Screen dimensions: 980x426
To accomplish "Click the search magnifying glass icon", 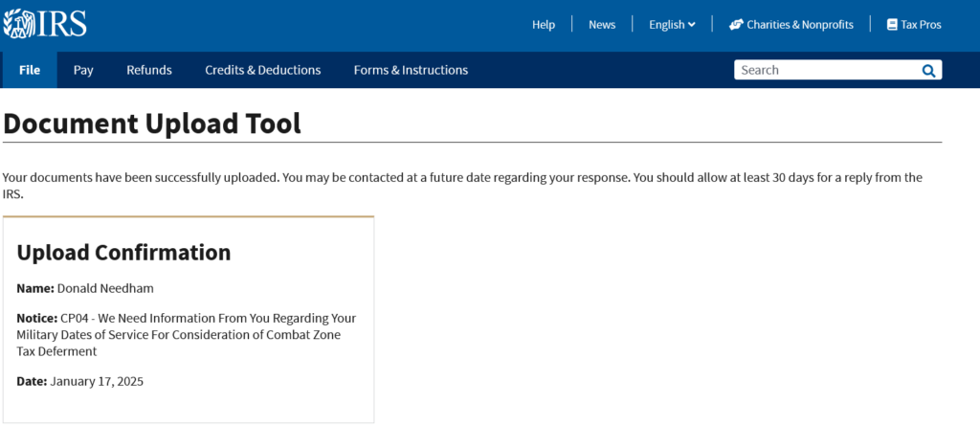I will pyautogui.click(x=928, y=70).
